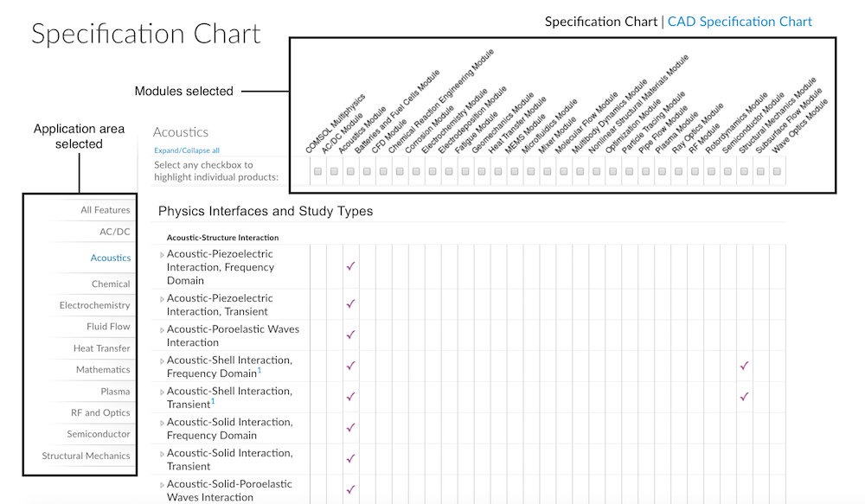Image resolution: width=865 pixels, height=504 pixels.
Task: Expand Acoustic-Shell Interaction, Frequency Domain row
Action: point(162,360)
